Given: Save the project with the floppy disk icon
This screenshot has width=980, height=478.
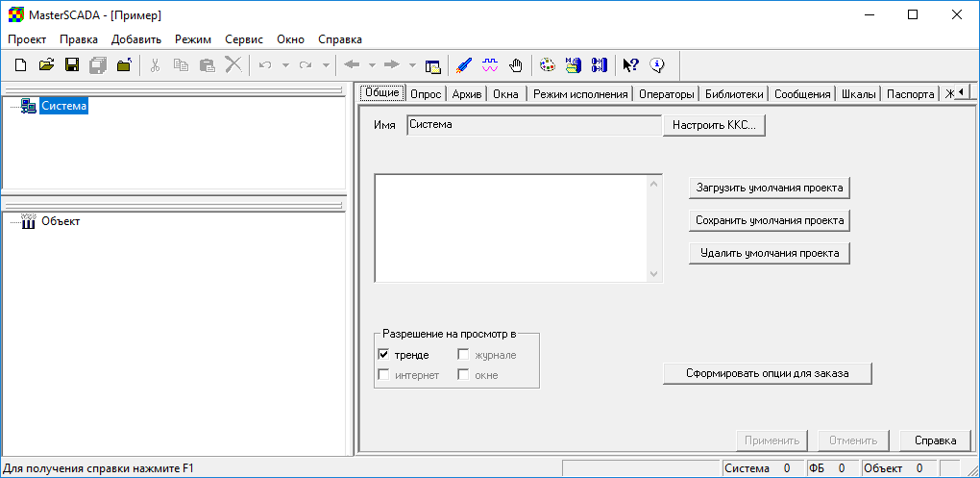Looking at the screenshot, I should (x=72, y=65).
